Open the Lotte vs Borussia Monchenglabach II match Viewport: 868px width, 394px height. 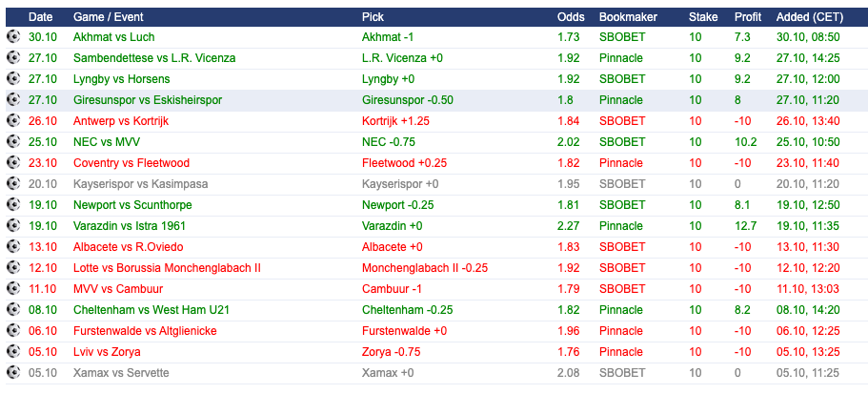tap(167, 268)
